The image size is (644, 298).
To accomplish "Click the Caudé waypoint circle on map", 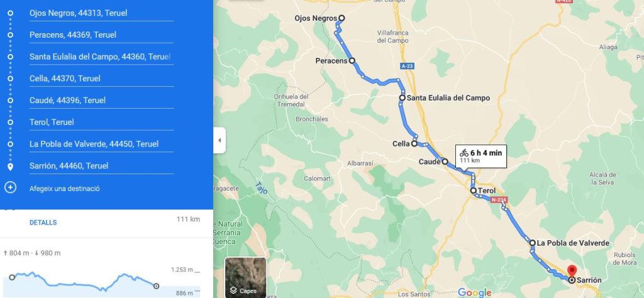I will coord(445,162).
